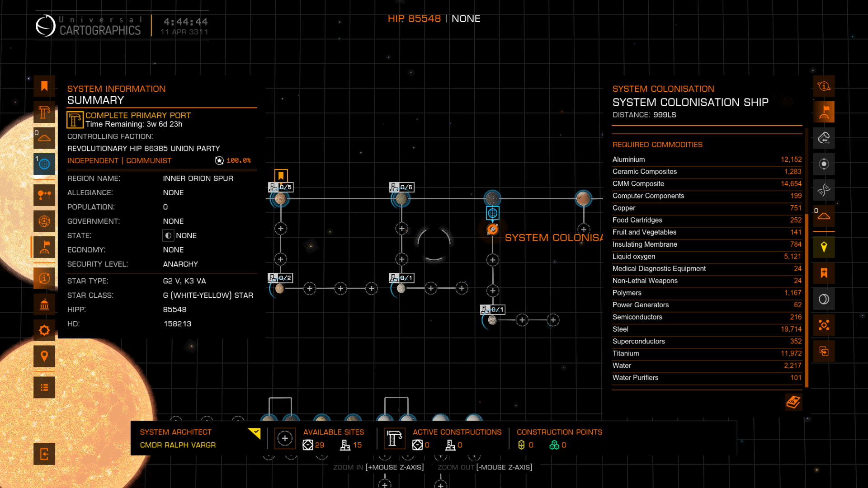Click the Superconductors 352 row
Image resolution: width=868 pixels, height=488 pixels.
click(x=707, y=342)
